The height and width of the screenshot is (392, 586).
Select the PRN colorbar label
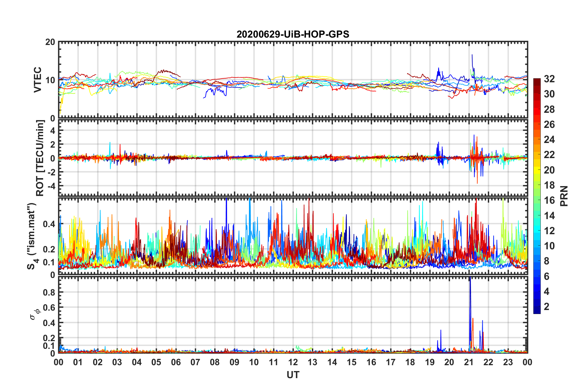pyautogui.click(x=564, y=196)
